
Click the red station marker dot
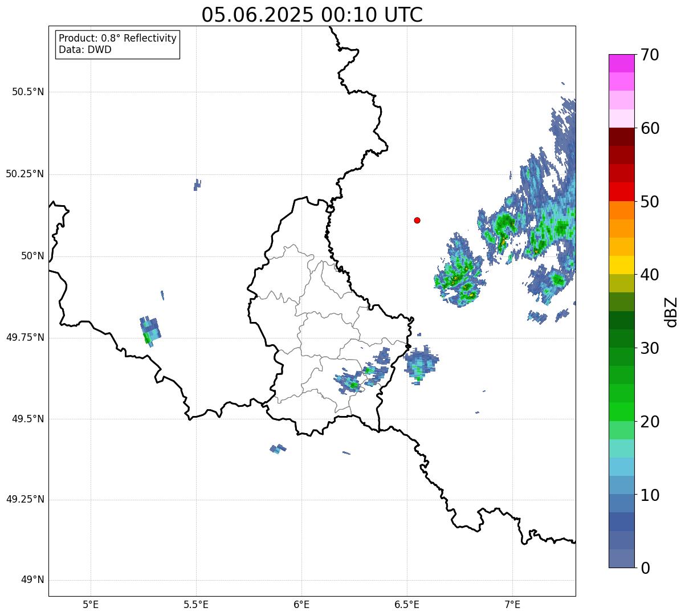tap(417, 220)
